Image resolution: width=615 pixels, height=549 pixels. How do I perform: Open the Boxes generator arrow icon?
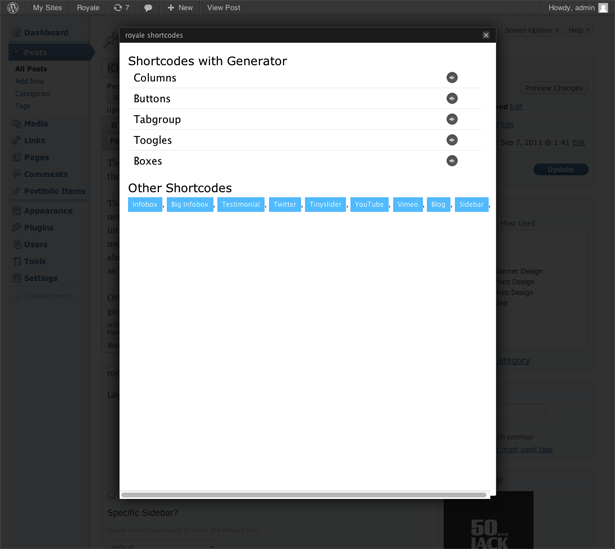pos(452,161)
